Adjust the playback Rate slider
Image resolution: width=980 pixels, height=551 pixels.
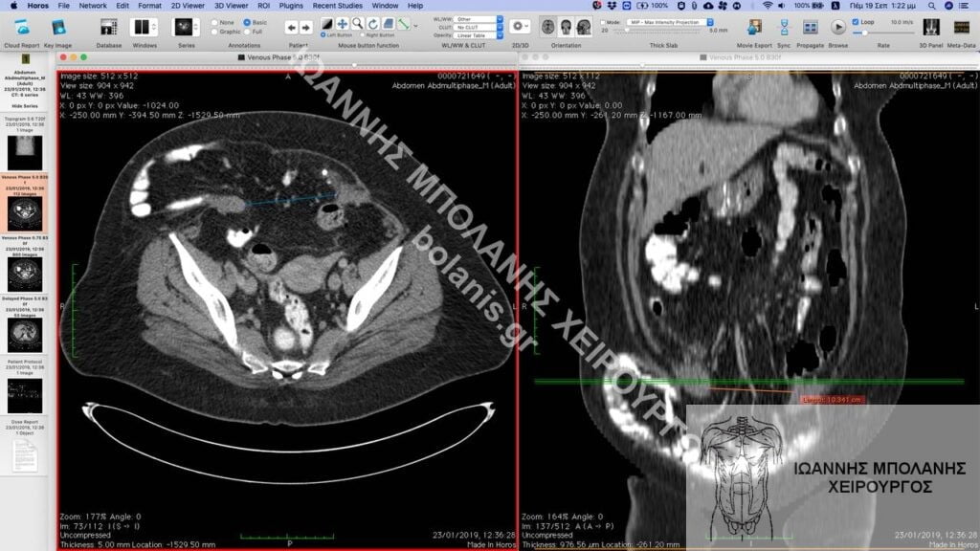(881, 33)
